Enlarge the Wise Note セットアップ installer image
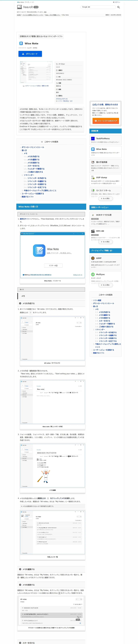 (x=53, y=255)
